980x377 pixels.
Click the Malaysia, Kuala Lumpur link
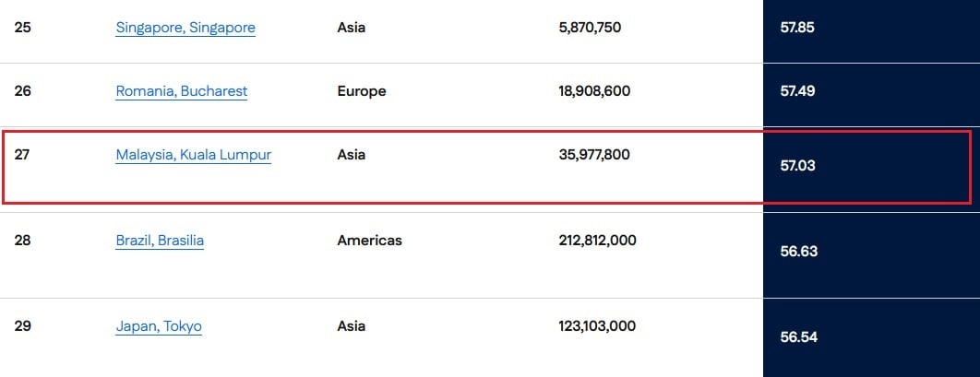click(194, 155)
